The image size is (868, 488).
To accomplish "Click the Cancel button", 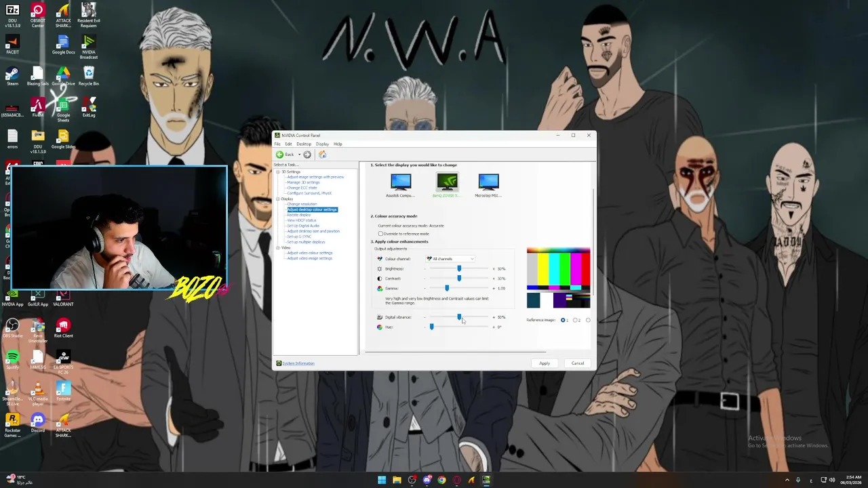I will [x=578, y=363].
